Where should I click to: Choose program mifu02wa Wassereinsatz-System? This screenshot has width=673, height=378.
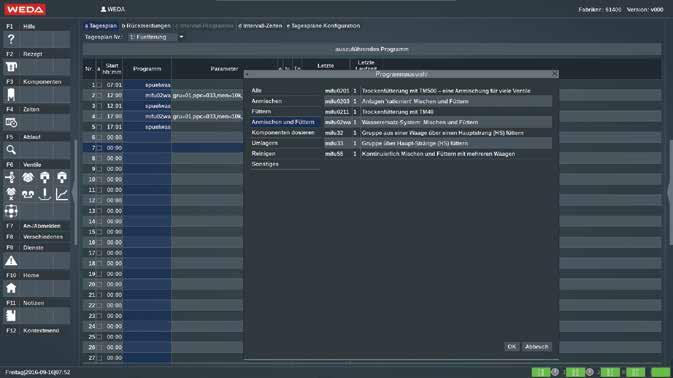(x=438, y=122)
